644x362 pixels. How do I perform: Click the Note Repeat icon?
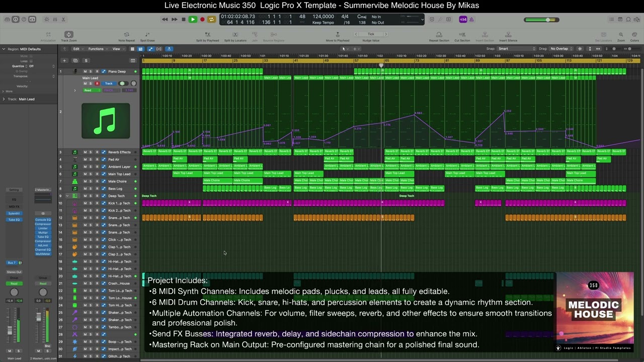[x=127, y=35]
